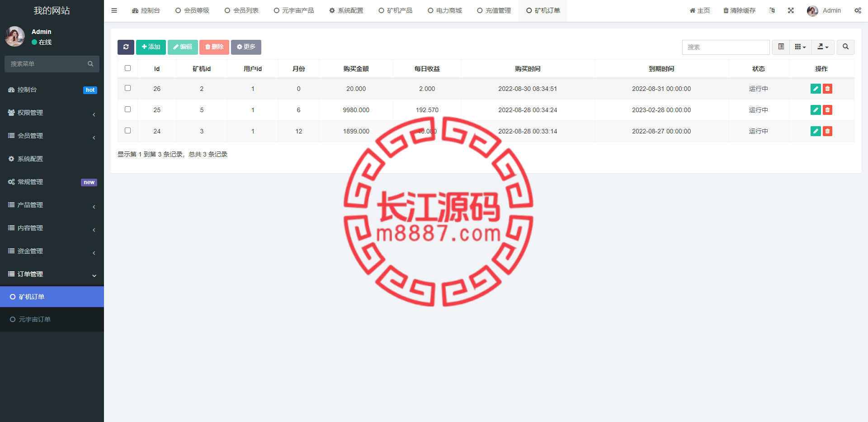Edit the order with Id 24

click(816, 131)
